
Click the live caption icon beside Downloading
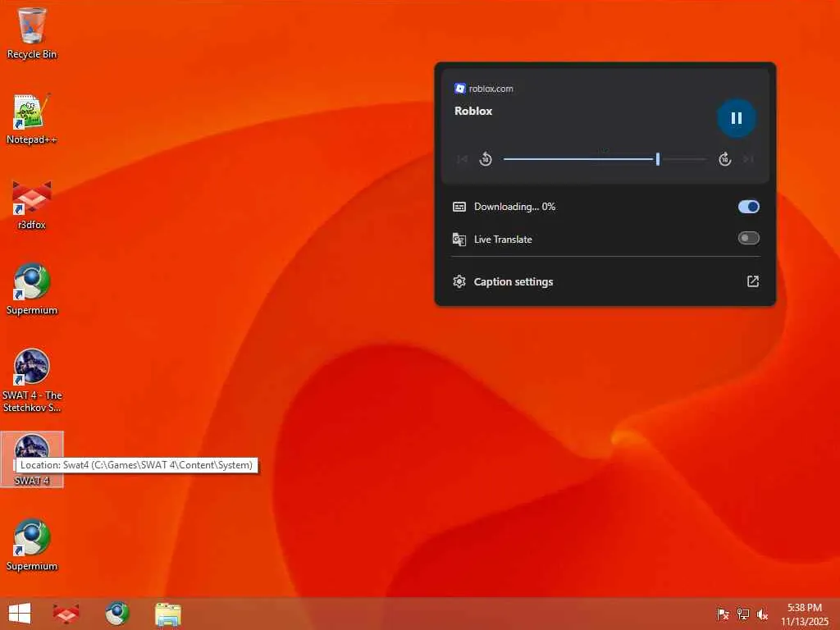click(x=459, y=207)
